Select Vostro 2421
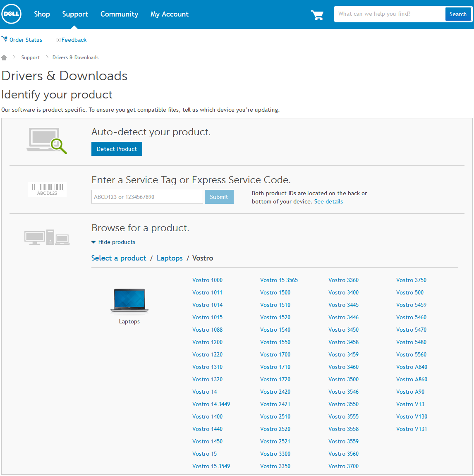This screenshot has height=476, width=474. [275, 404]
